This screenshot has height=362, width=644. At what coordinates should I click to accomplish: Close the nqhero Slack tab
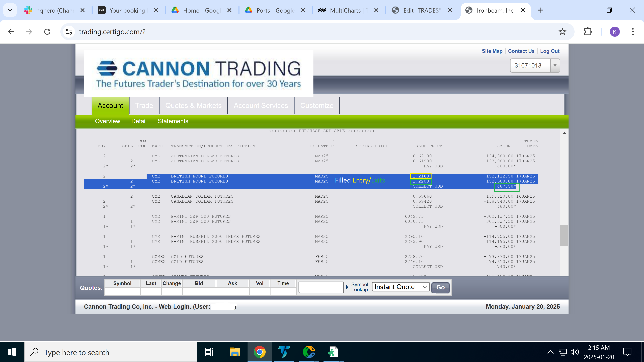click(83, 10)
